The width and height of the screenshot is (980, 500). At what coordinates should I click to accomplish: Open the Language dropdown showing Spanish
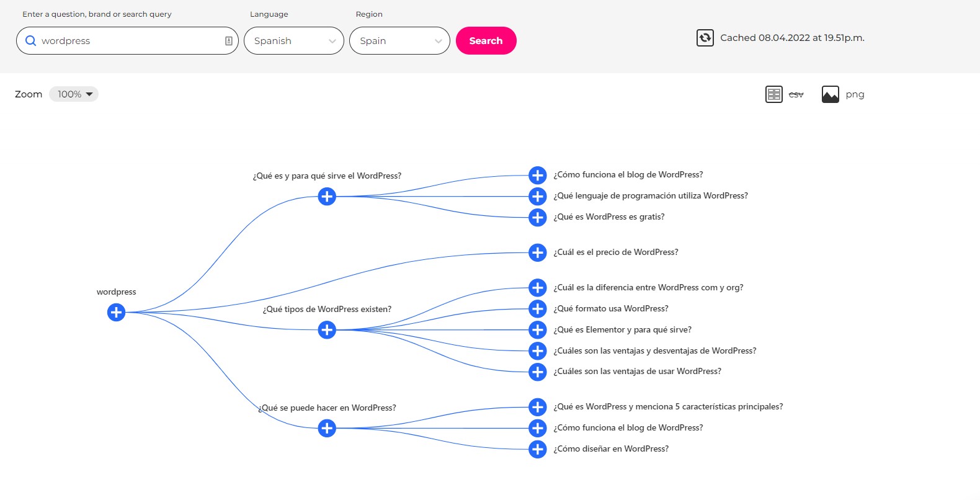click(x=294, y=41)
